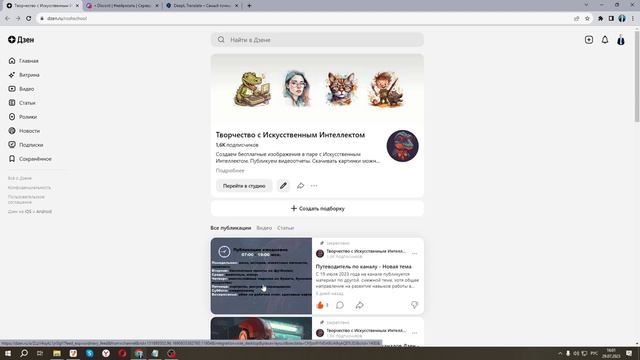Open Пользовательское соглашение footer link

tap(26, 199)
